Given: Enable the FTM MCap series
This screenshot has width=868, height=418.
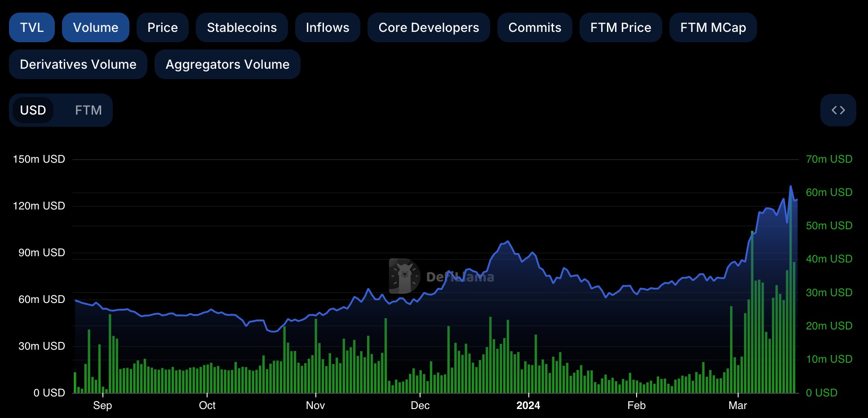Looking at the screenshot, I should click(713, 27).
